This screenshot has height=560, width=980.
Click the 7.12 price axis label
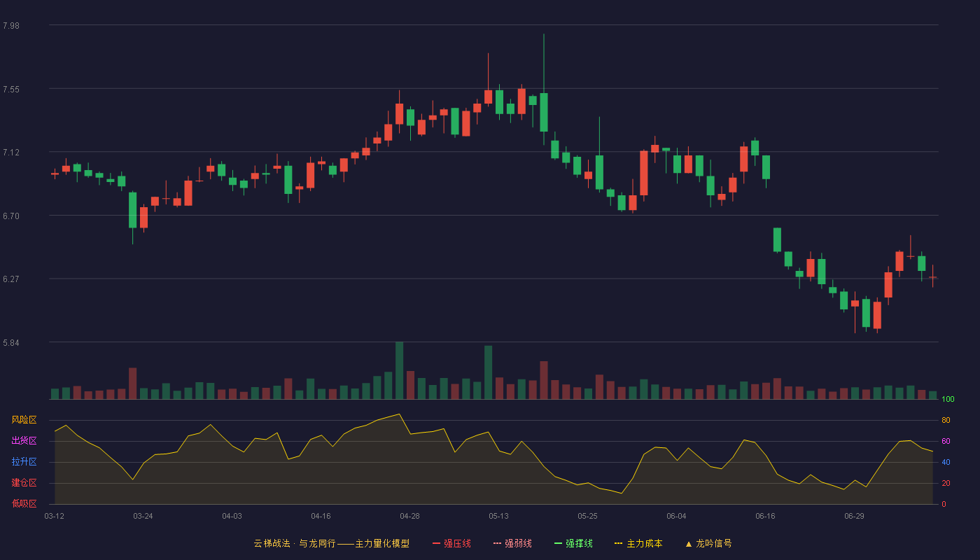tap(11, 153)
